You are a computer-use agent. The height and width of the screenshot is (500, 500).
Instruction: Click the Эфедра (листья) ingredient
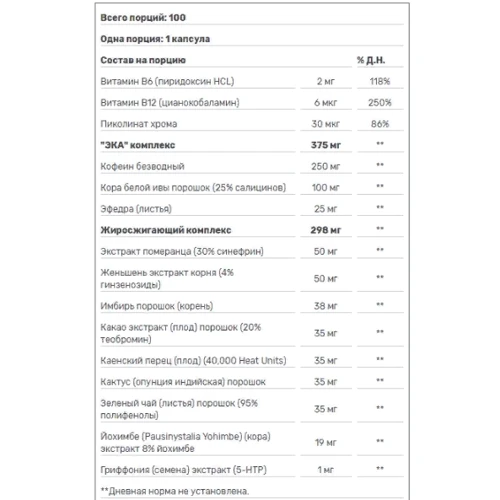tap(136, 209)
